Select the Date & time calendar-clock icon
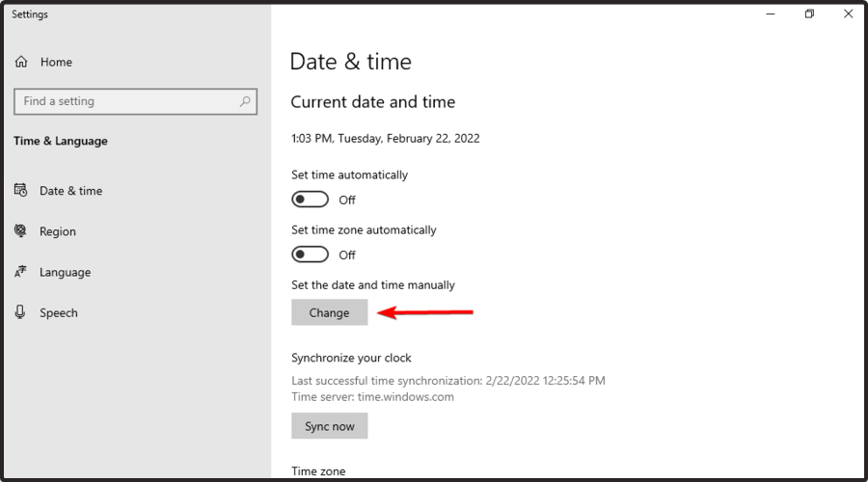The width and height of the screenshot is (868, 482). pyautogui.click(x=21, y=191)
